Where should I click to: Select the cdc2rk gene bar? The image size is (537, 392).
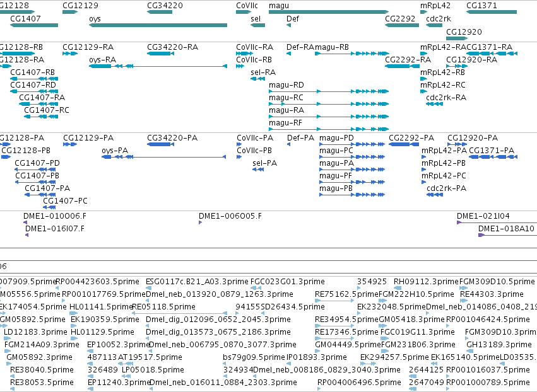point(434,25)
